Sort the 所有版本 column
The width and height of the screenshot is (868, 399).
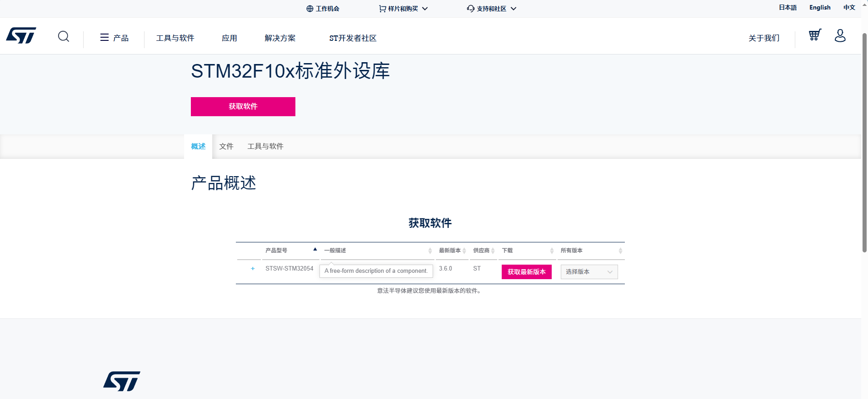pyautogui.click(x=620, y=251)
